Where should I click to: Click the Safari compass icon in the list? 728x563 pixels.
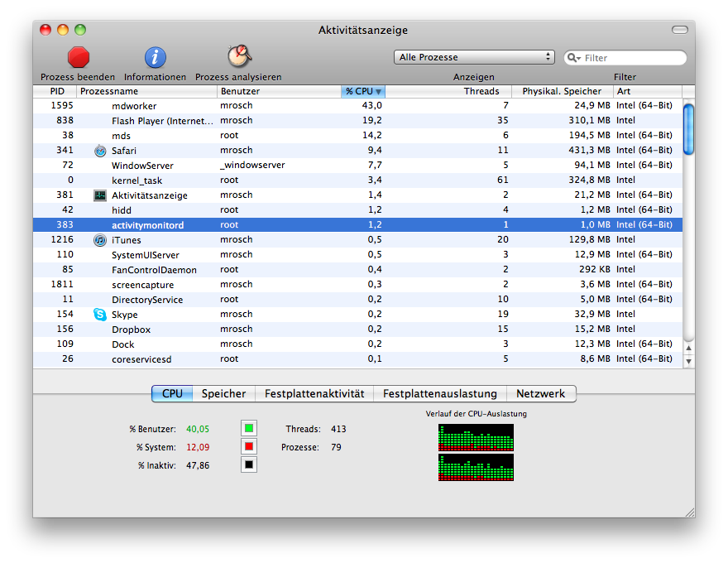(x=100, y=151)
